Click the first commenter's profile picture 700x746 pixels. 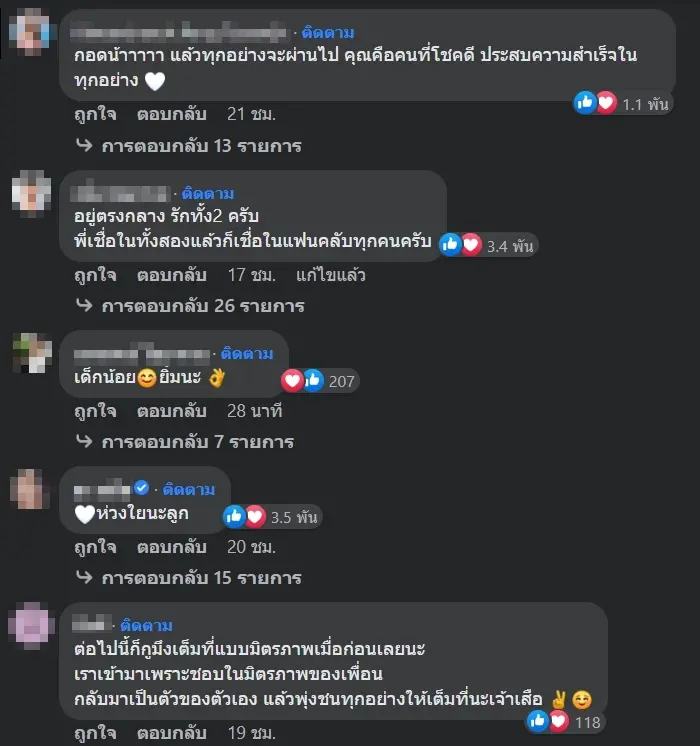30,32
